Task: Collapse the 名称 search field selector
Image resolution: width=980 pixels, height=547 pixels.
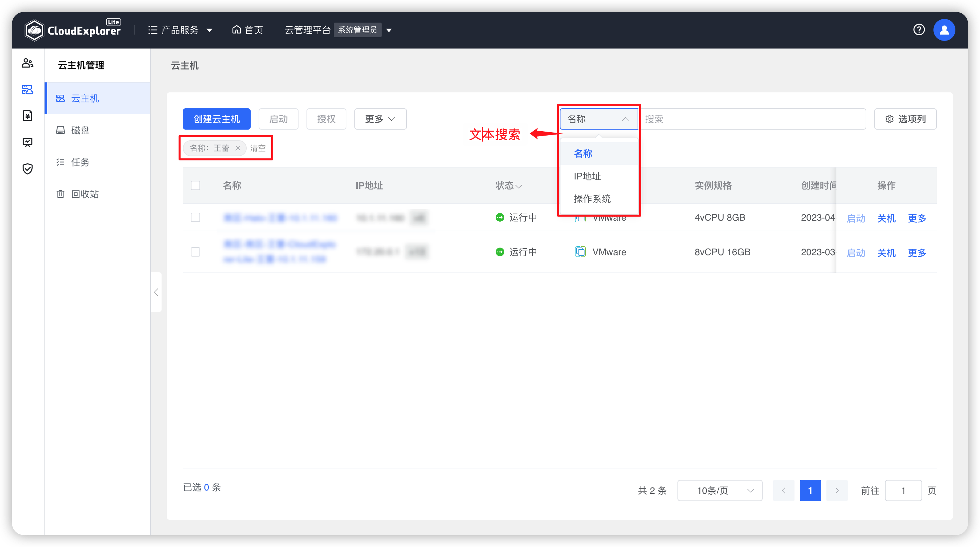Action: point(599,119)
